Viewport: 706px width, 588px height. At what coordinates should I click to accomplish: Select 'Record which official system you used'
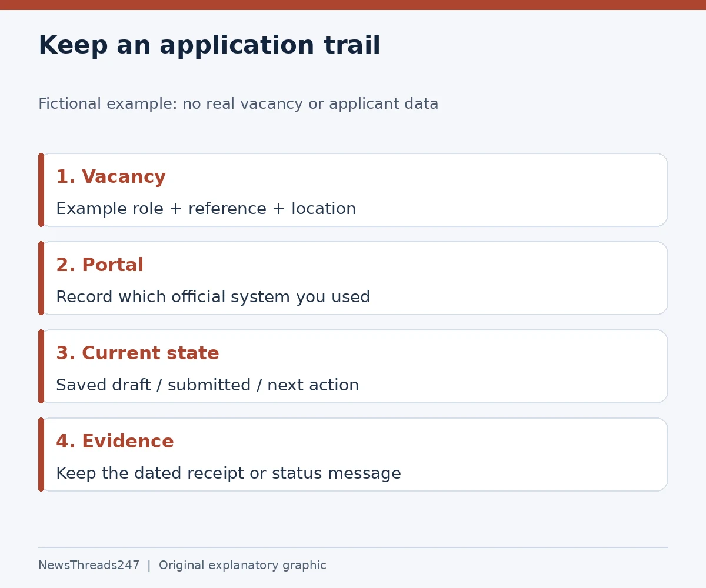tap(213, 297)
